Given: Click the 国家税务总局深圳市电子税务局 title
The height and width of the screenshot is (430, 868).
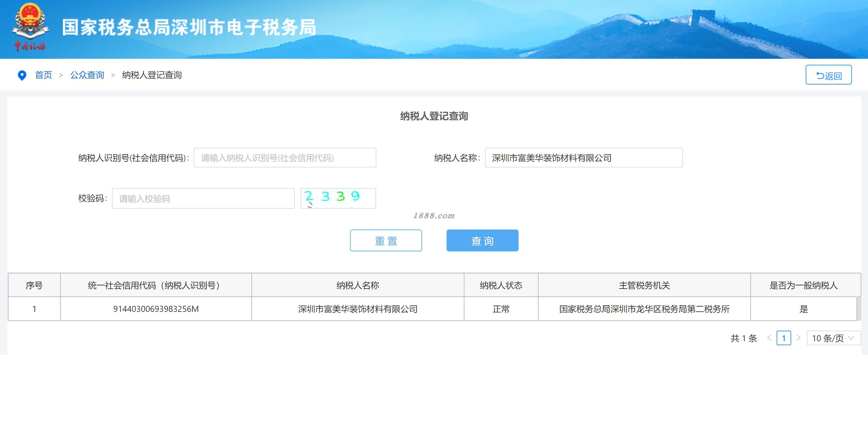Looking at the screenshot, I should coord(189,27).
